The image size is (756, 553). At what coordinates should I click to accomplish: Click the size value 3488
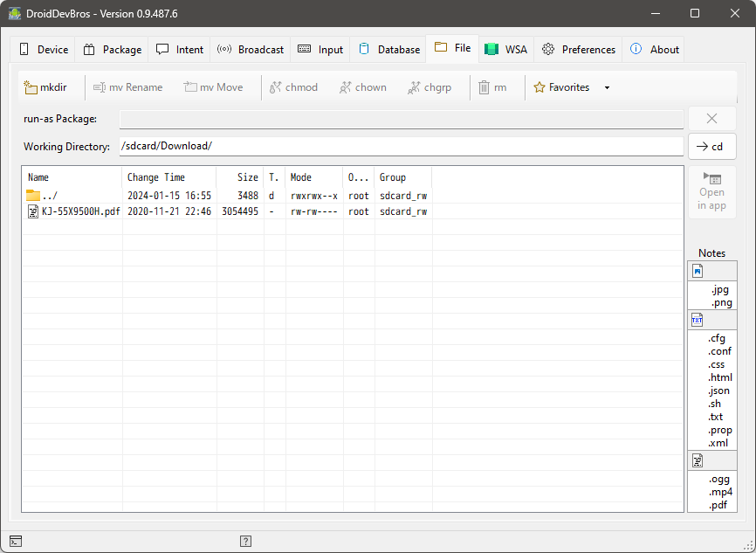(248, 196)
